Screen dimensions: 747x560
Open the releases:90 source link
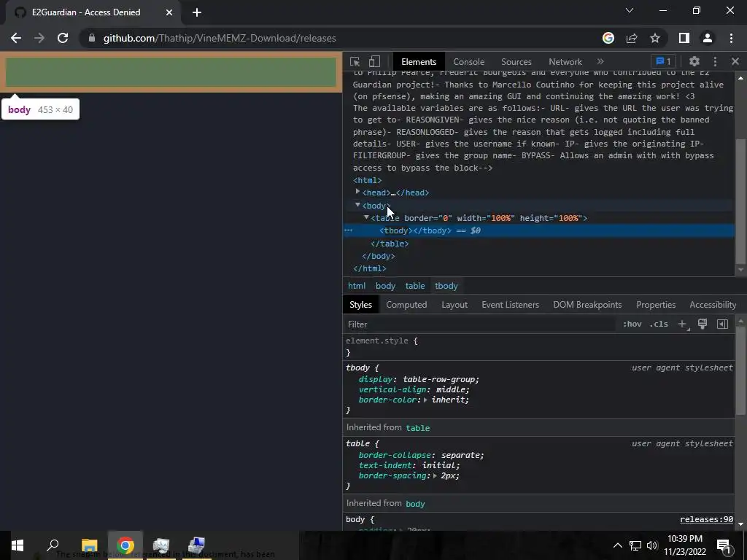click(706, 519)
